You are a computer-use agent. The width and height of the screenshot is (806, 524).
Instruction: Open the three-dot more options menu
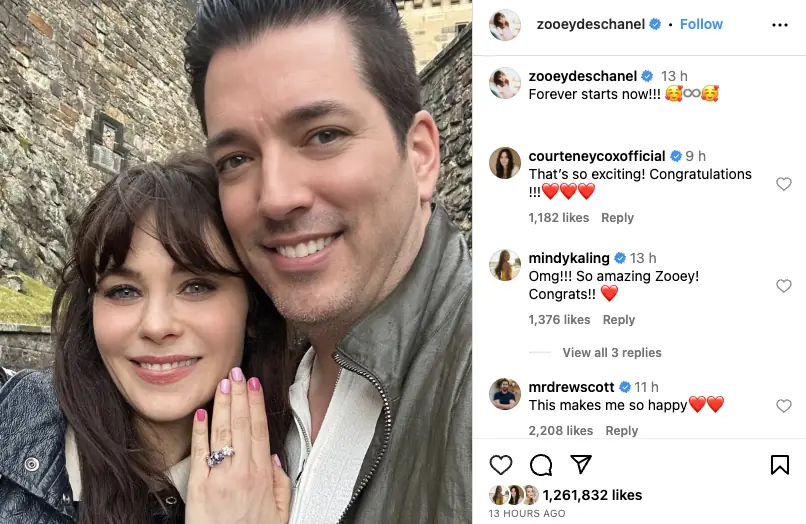click(x=780, y=25)
